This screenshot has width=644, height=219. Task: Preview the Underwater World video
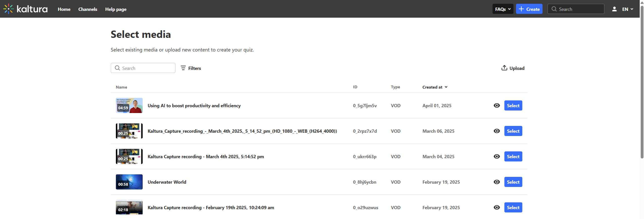(497, 182)
